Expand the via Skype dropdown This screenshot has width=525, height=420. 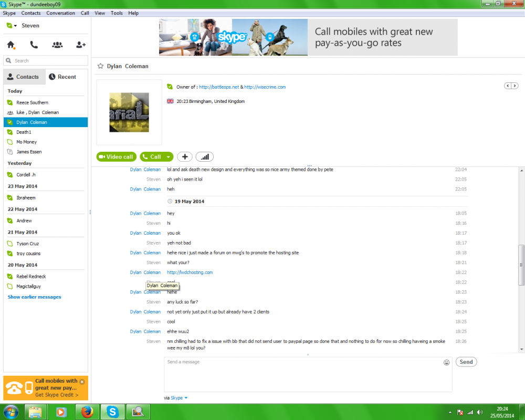(185, 398)
